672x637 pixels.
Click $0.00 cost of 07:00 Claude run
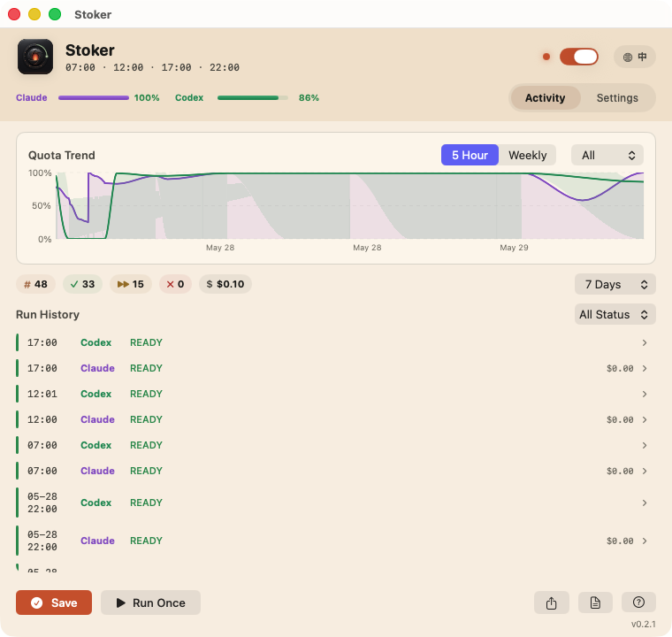[620, 472]
